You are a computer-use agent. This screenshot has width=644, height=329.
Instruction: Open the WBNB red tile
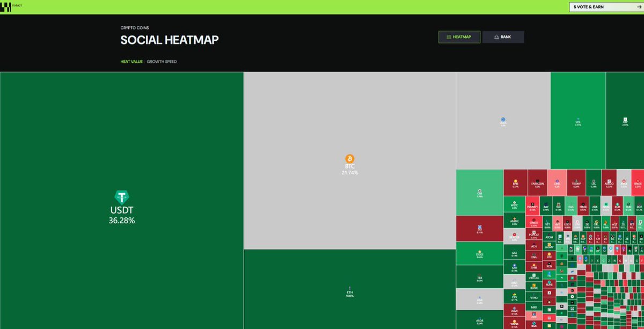tap(514, 323)
